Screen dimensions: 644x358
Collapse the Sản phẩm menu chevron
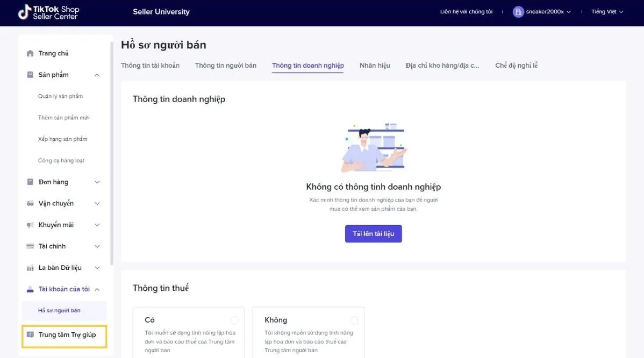97,75
